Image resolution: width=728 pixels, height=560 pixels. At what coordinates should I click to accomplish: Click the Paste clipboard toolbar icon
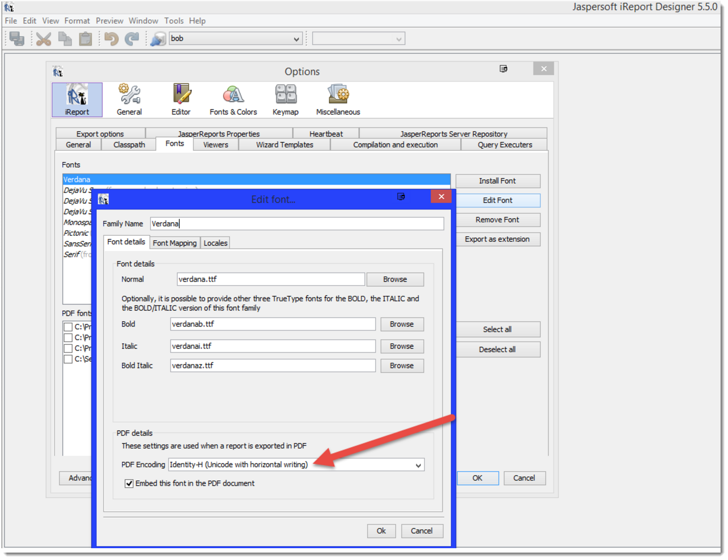86,38
